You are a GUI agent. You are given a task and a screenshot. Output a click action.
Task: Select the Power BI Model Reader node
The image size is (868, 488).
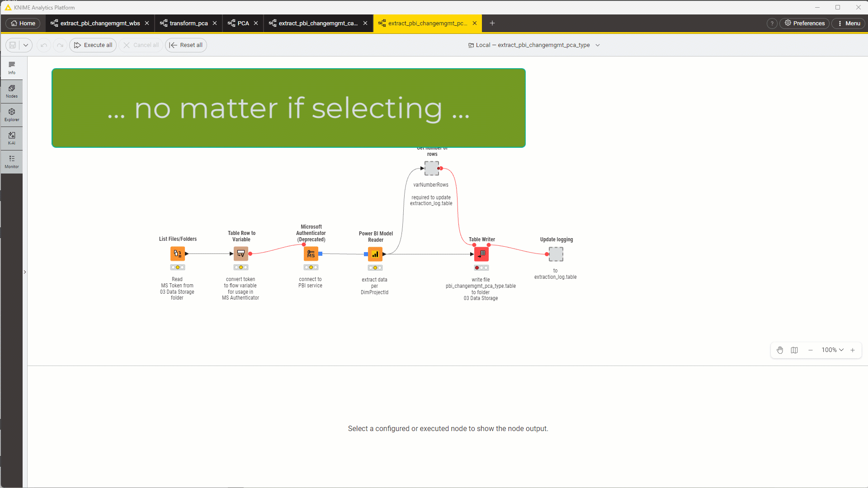pos(375,254)
